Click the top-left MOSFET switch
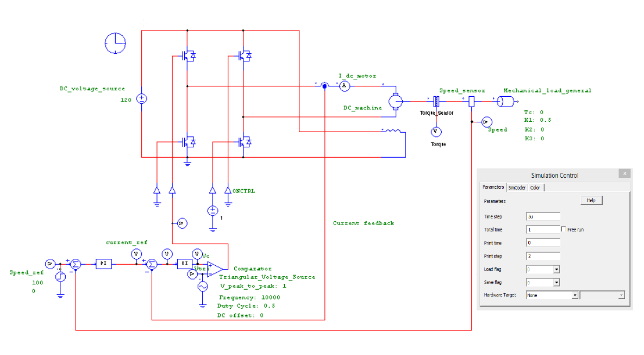Image resolution: width=644 pixels, height=355 pixels. 189,55
